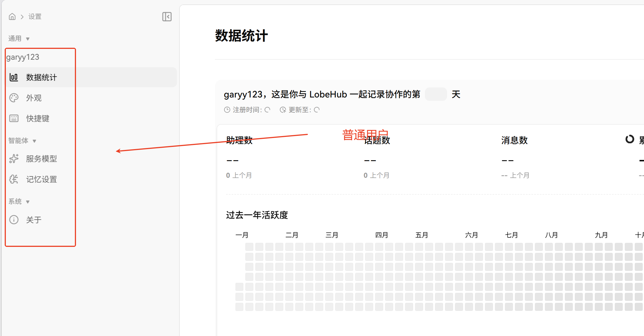Open the 外观 settings page

tap(34, 98)
